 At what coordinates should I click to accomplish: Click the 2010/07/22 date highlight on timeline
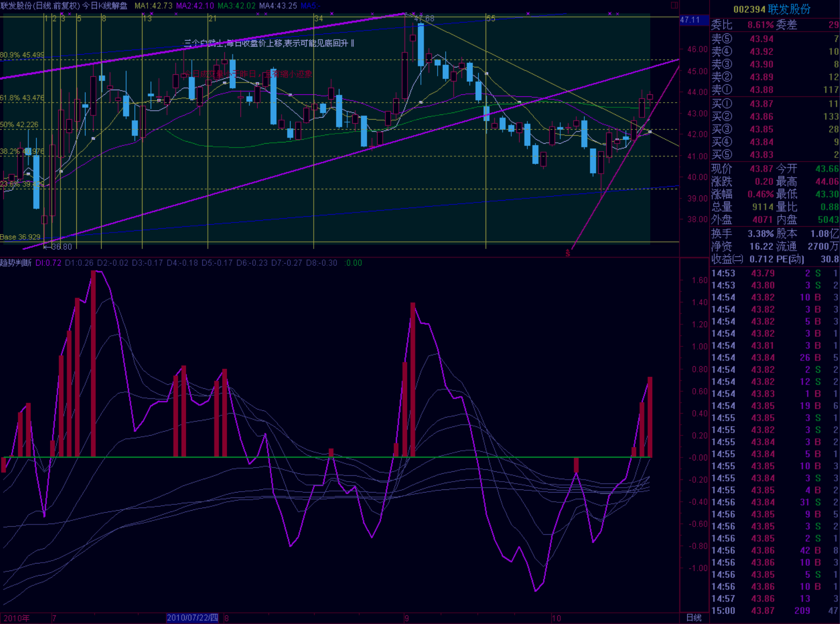coord(192,618)
